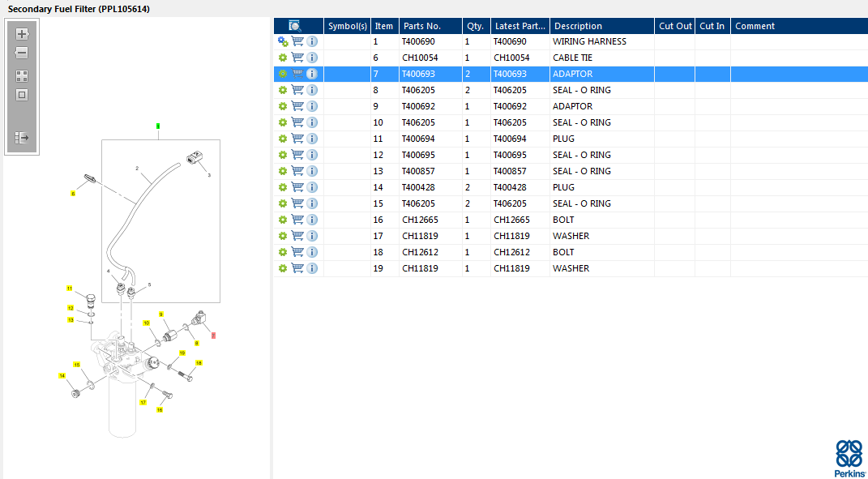
Task: Open info for item 13 SEAL - O RING
Action: 312,171
